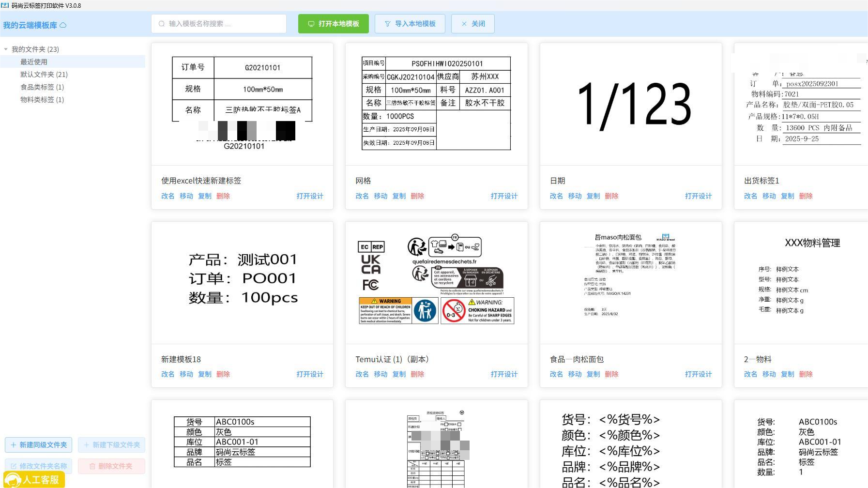Click the 关闭 button in toolbar
This screenshot has width=868, height=488.
click(x=473, y=24)
